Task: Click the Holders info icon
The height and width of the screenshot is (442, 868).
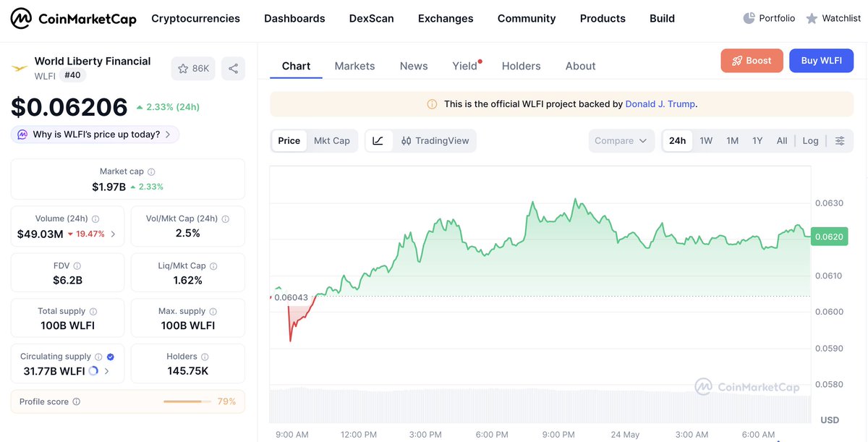Action: click(x=205, y=357)
